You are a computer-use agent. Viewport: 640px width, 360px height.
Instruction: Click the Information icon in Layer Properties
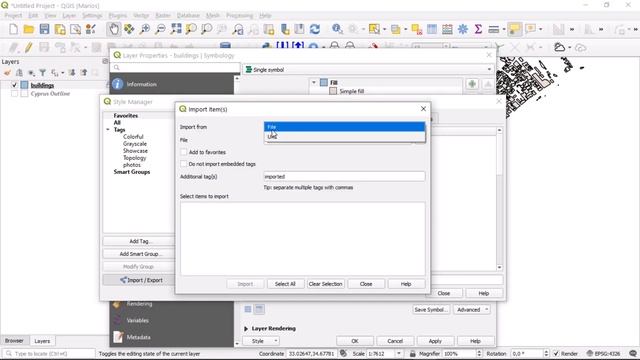point(118,84)
